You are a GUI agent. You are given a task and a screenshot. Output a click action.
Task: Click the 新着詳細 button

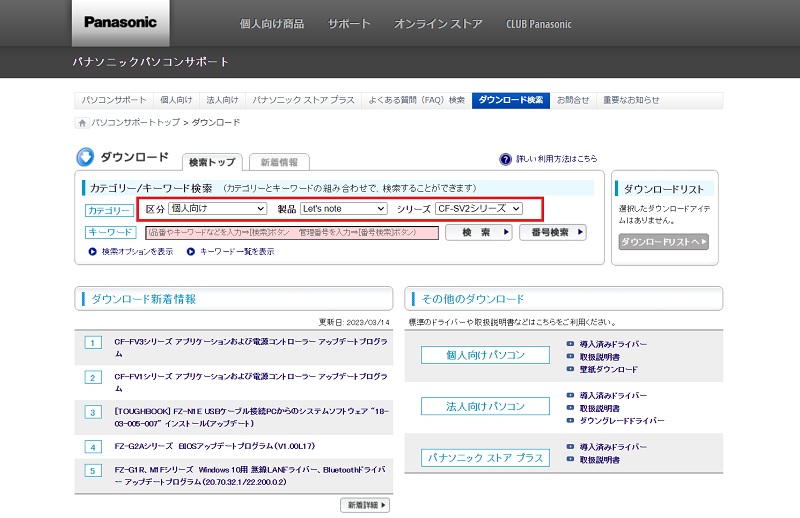tap(365, 505)
